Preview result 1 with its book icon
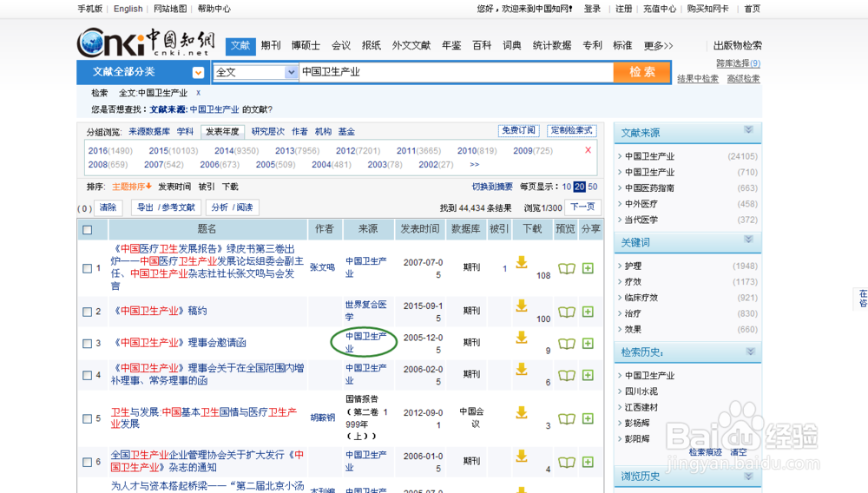The width and height of the screenshot is (868, 493). [x=566, y=268]
